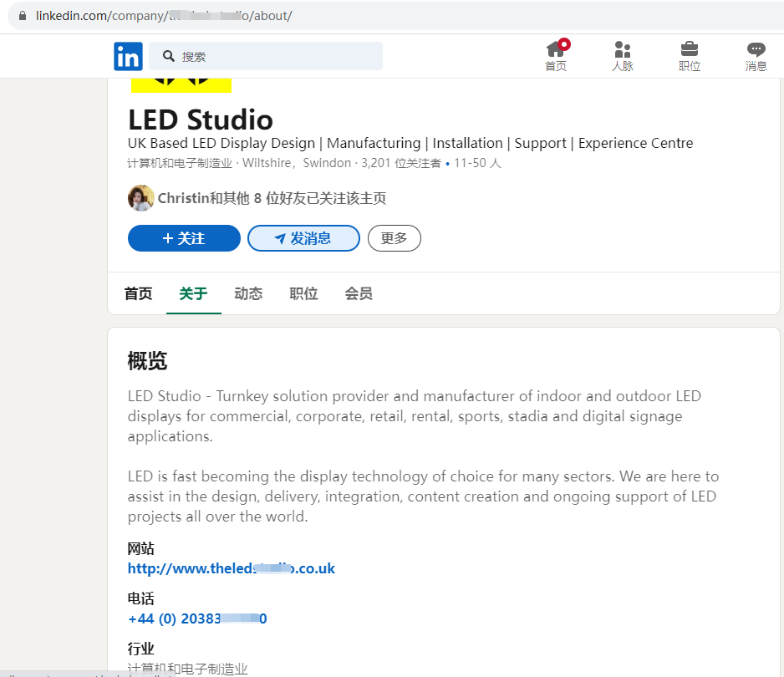Focus the 搜索 search field
This screenshot has height=677, width=784.
266,56
